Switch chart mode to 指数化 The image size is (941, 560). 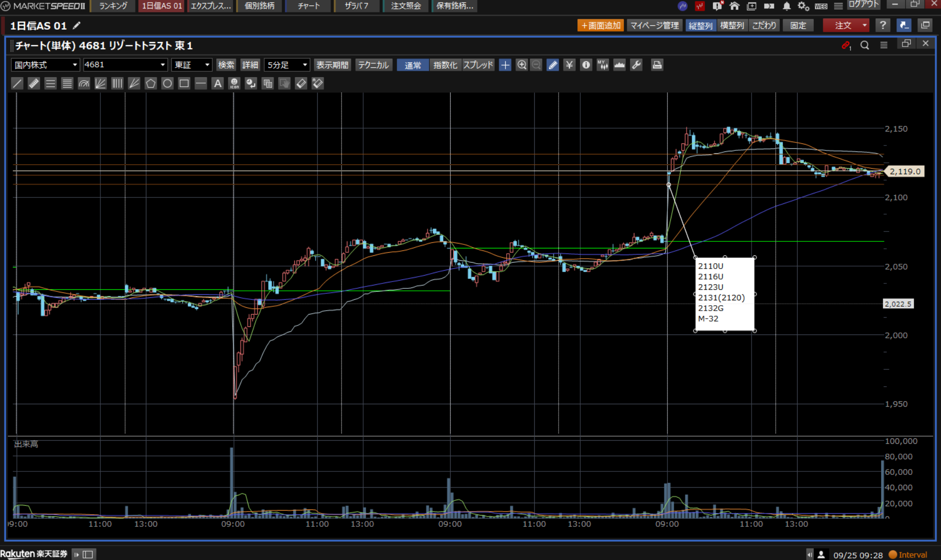tap(445, 65)
